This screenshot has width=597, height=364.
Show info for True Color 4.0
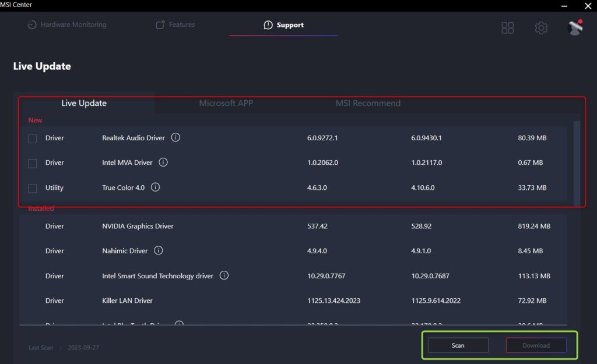(x=155, y=187)
